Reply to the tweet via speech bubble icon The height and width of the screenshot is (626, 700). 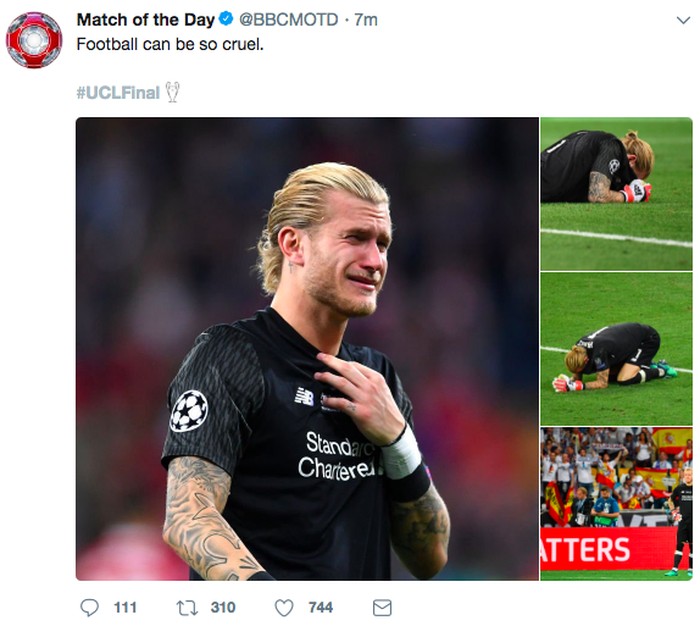coord(89,607)
